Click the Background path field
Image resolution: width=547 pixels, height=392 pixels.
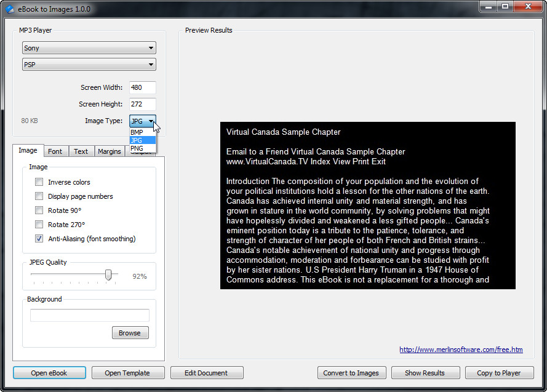pyautogui.click(x=90, y=315)
